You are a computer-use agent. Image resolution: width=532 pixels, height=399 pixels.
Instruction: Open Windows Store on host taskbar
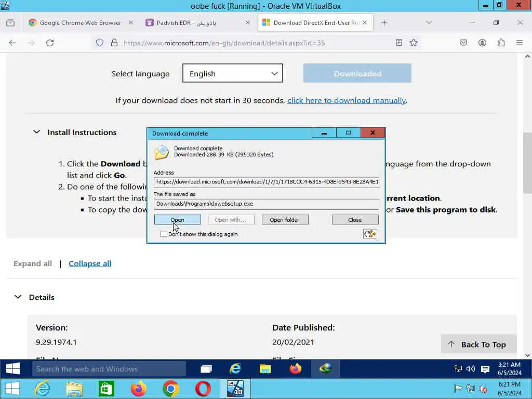pyautogui.click(x=106, y=389)
